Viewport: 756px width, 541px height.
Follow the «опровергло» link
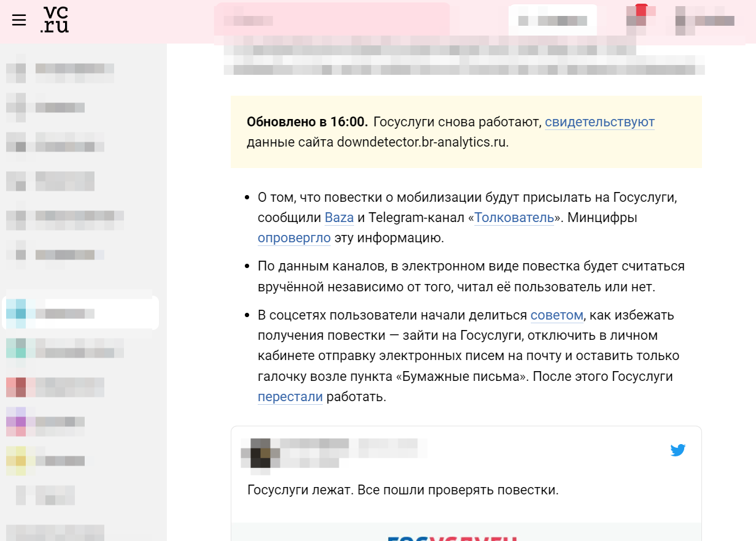point(294,237)
